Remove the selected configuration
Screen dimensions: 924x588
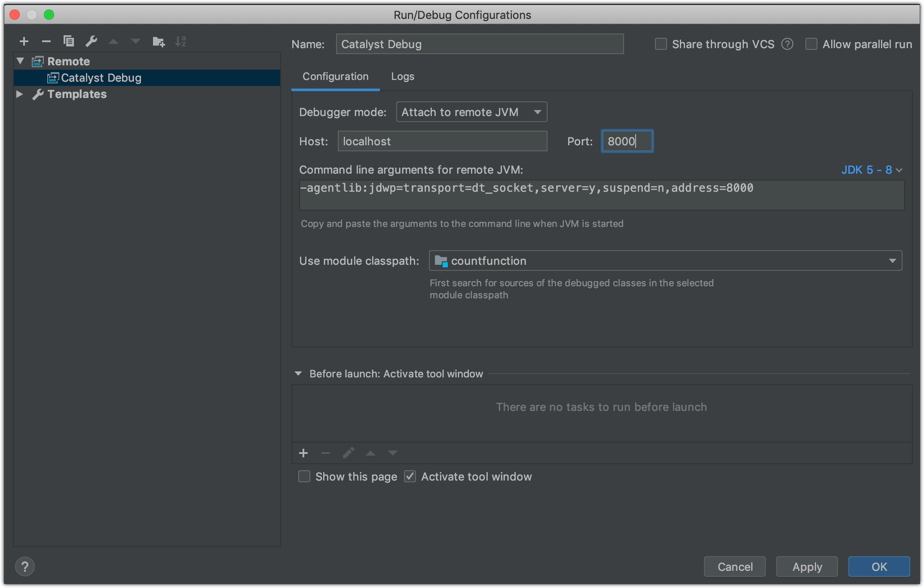46,41
